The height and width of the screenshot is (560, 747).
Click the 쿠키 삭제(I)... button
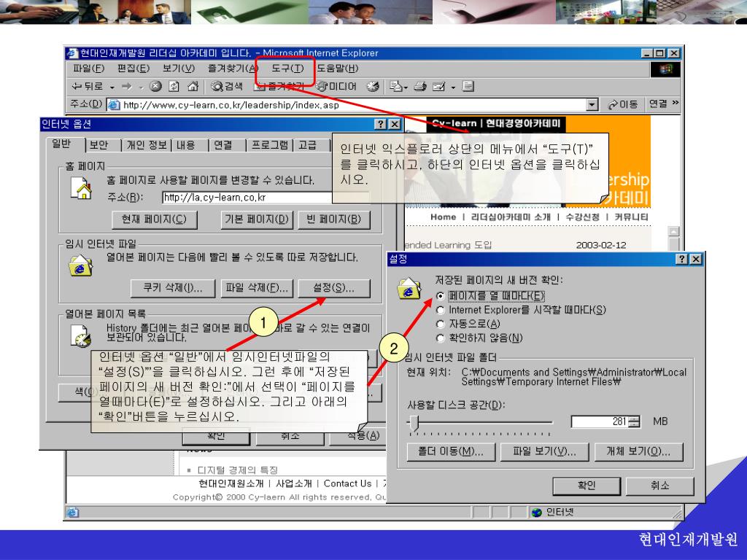(x=173, y=288)
